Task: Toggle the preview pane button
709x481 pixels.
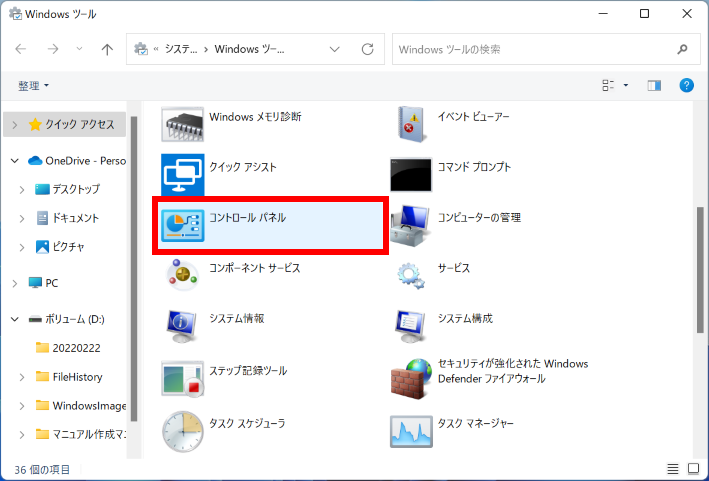Action: point(654,85)
